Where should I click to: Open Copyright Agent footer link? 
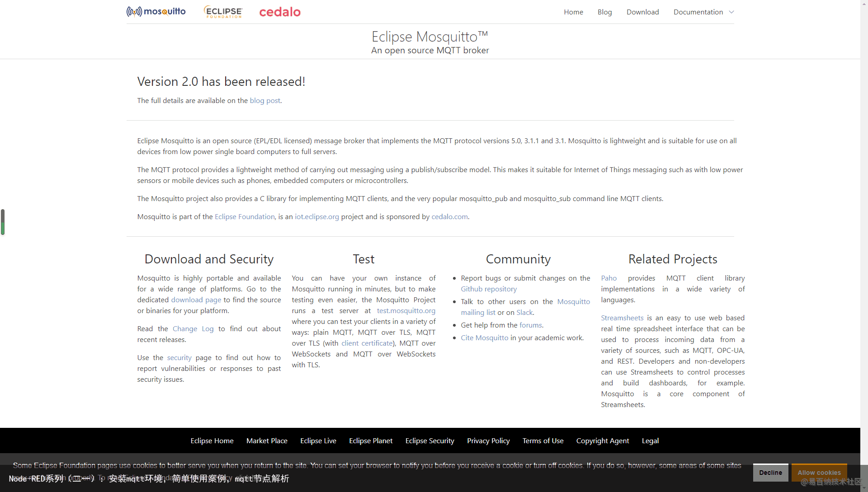[x=603, y=440]
